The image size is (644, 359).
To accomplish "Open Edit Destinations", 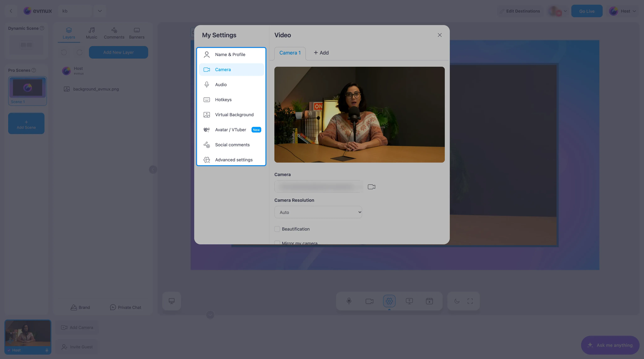I will 520,11.
